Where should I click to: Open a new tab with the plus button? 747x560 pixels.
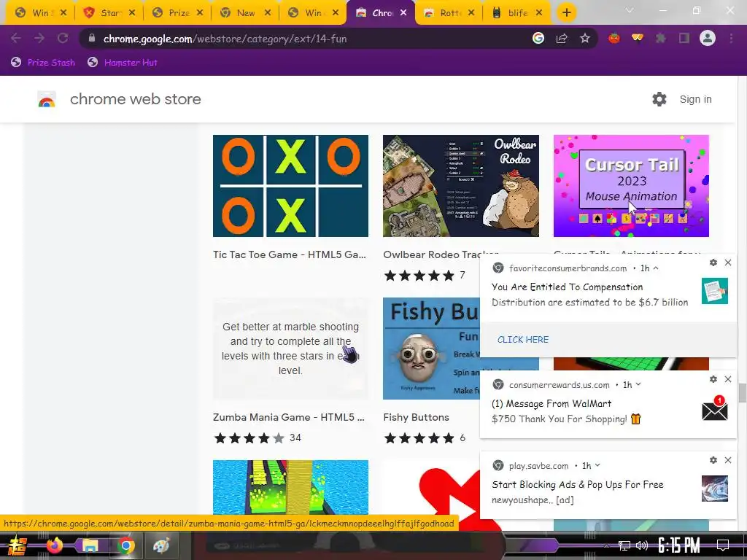pyautogui.click(x=566, y=13)
